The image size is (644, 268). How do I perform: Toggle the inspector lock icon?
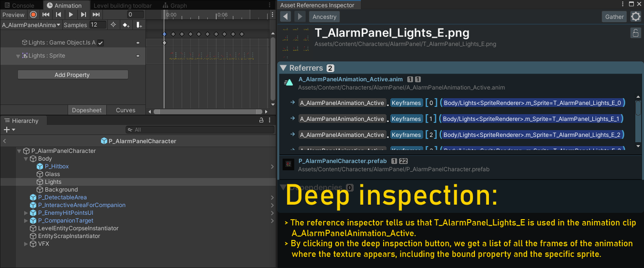pos(635,33)
